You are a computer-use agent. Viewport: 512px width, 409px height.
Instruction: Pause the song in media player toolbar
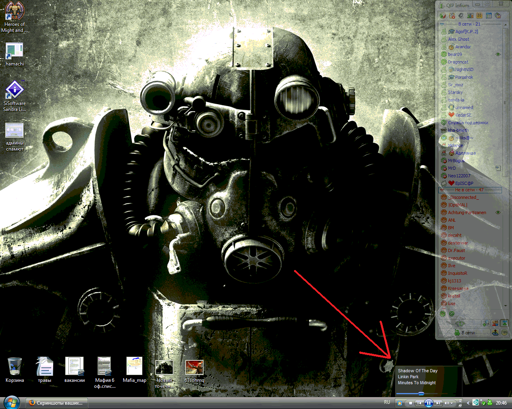click(x=429, y=403)
